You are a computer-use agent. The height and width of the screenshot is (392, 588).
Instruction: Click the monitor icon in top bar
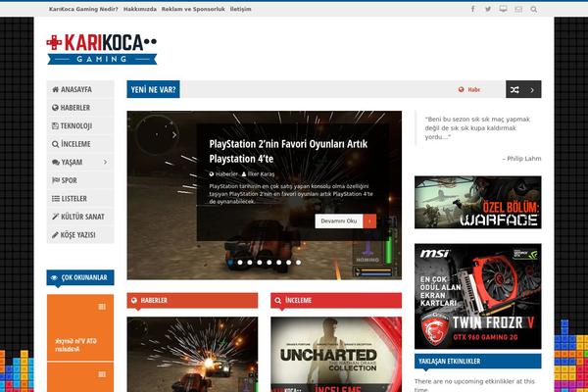(504, 9)
